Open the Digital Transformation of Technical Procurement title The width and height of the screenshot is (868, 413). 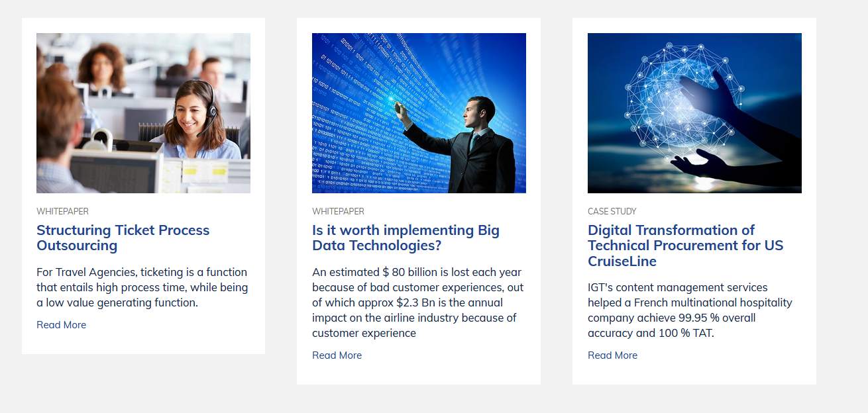685,246
